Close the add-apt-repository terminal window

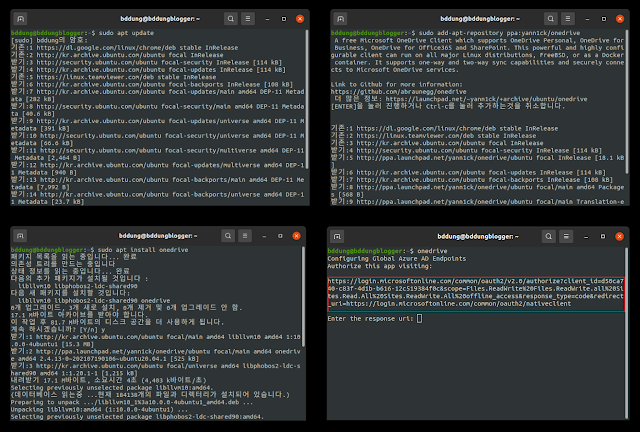[620, 19]
